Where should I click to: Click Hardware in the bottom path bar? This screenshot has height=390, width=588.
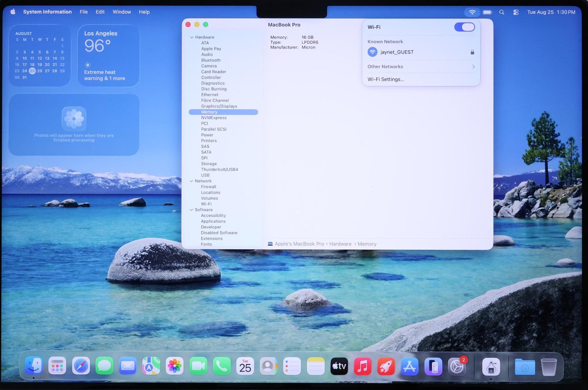pyautogui.click(x=340, y=244)
